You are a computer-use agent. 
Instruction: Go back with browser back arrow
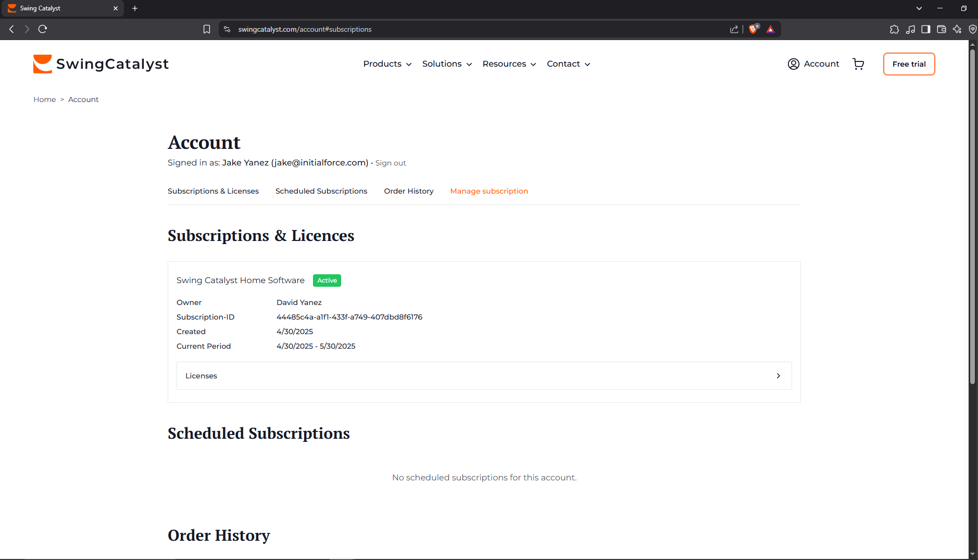pos(11,29)
